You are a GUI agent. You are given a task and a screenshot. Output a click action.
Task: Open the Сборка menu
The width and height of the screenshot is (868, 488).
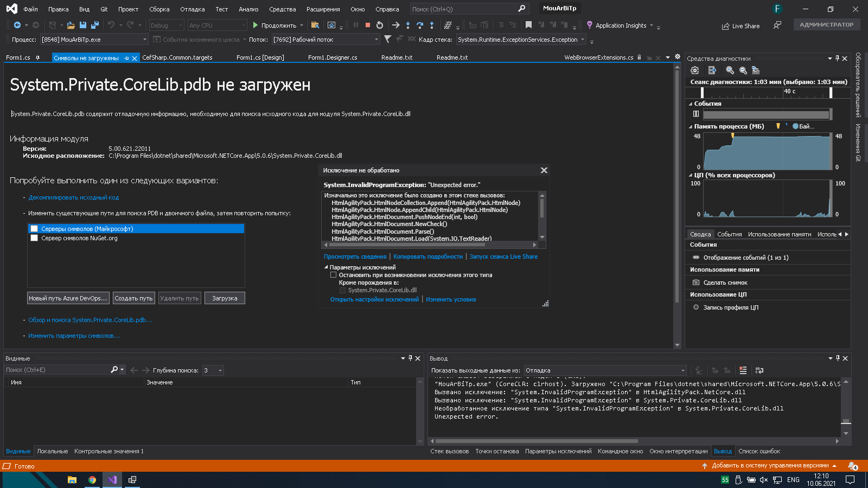point(159,9)
